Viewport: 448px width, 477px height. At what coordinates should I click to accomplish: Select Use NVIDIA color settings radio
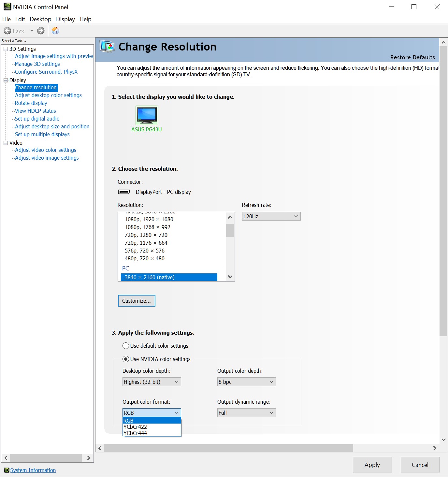[126, 359]
